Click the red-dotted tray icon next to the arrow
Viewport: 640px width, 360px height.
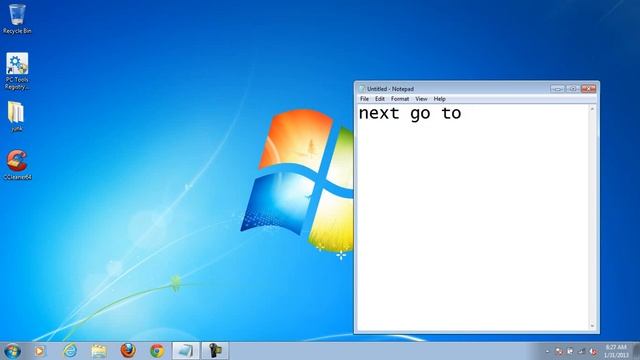[559, 351]
